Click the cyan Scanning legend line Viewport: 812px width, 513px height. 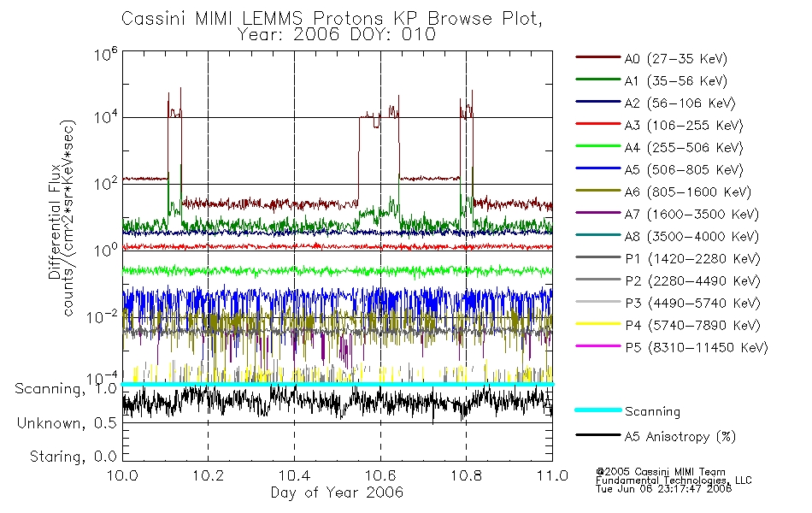click(x=598, y=410)
